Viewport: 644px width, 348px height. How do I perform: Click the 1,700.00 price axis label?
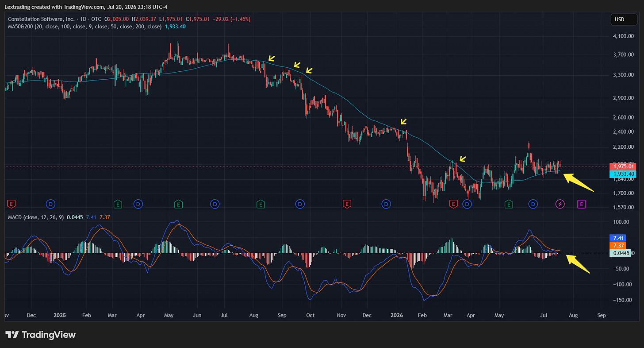coord(624,193)
